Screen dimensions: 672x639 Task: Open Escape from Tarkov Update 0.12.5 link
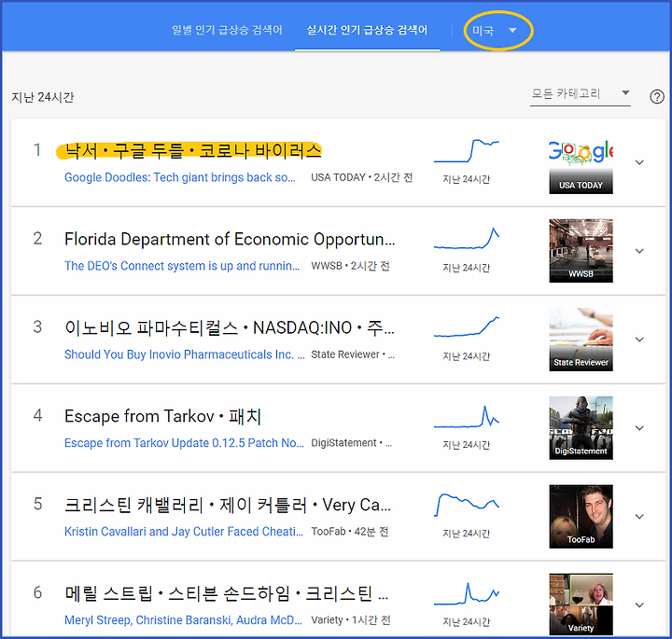click(x=184, y=443)
